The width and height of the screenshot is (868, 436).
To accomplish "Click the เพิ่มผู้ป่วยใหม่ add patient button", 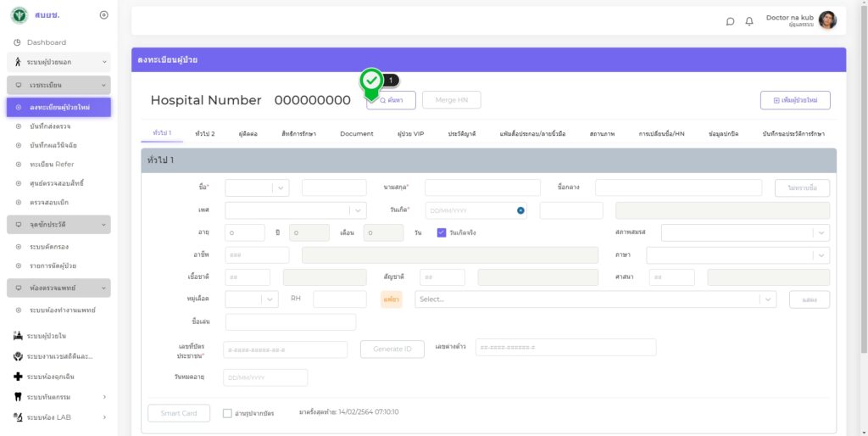I will [794, 100].
